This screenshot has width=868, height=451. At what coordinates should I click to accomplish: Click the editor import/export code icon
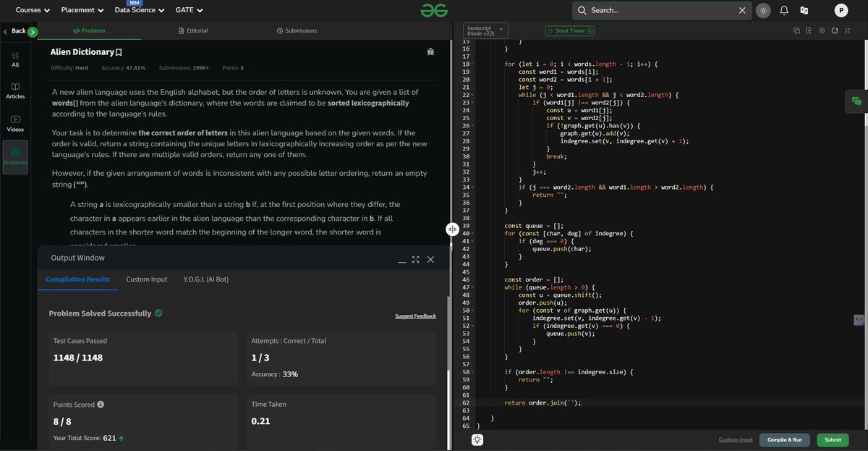[809, 31]
